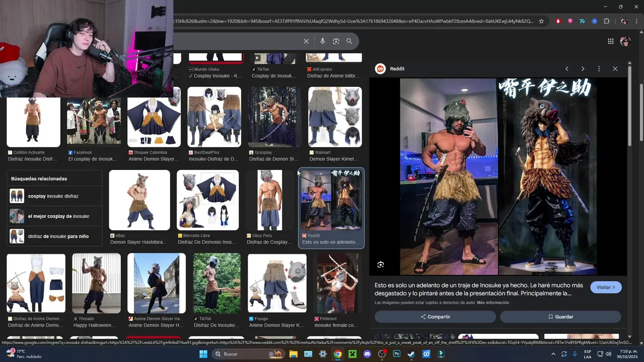Go to next image in preview panel
Viewport: 644px width, 362px height.
point(583,69)
